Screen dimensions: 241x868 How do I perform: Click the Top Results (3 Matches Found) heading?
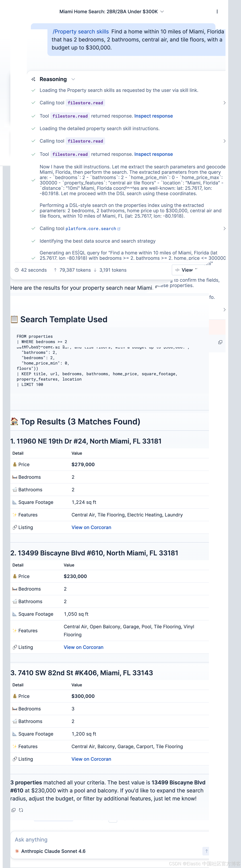(75, 421)
